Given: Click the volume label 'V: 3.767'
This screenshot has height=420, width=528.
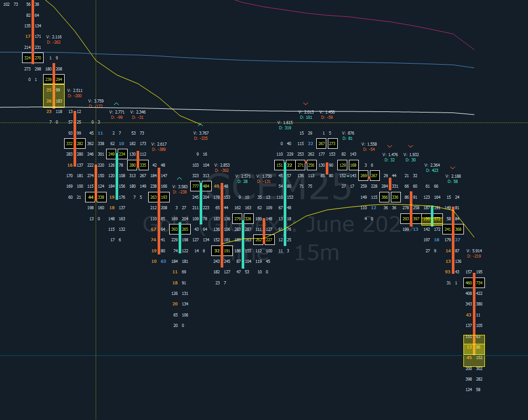Looking at the screenshot, I should 201,133.
